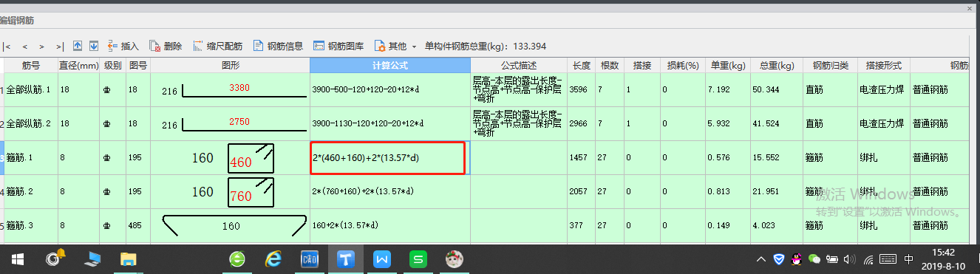
Task: Open the WPS Writer taskbar icon
Action: pyautogui.click(x=382, y=259)
